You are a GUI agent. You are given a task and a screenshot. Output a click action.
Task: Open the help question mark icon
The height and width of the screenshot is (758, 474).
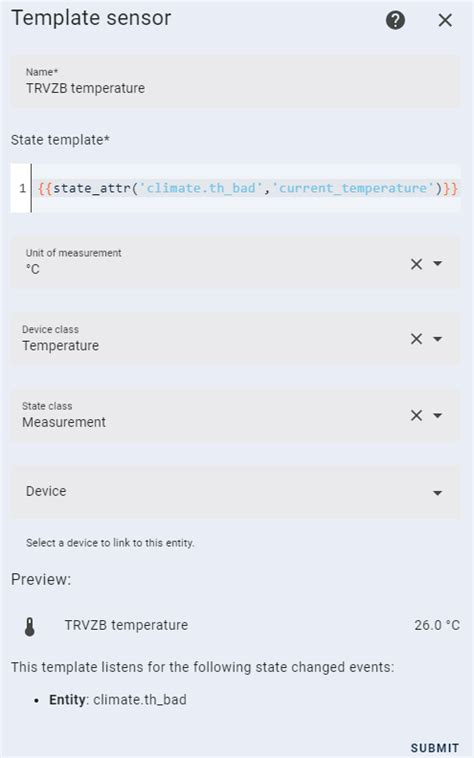click(395, 20)
